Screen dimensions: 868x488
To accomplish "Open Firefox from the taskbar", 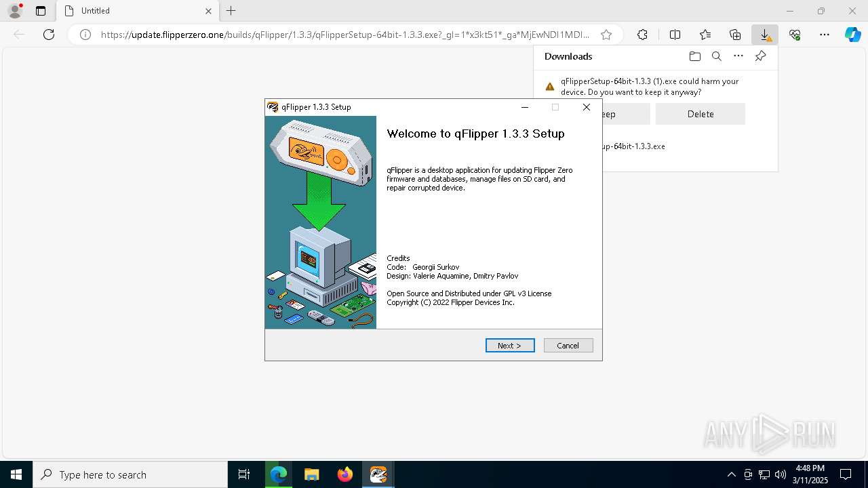I will pyautogui.click(x=345, y=474).
